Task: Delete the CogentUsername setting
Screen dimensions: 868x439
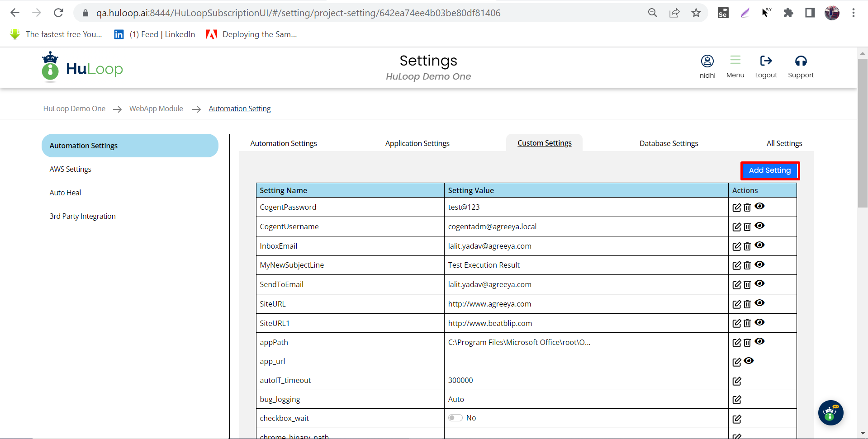Action: tap(747, 227)
